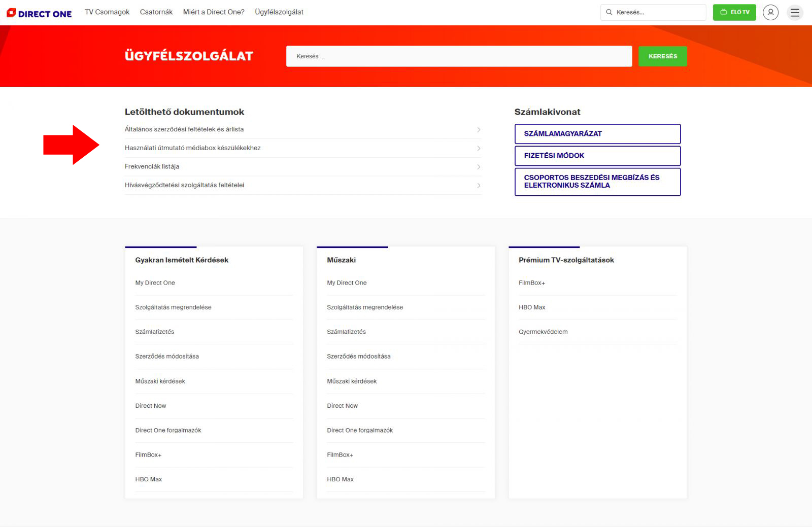
Task: Expand the Használati útmutató médiabox chevron
Action: (479, 149)
